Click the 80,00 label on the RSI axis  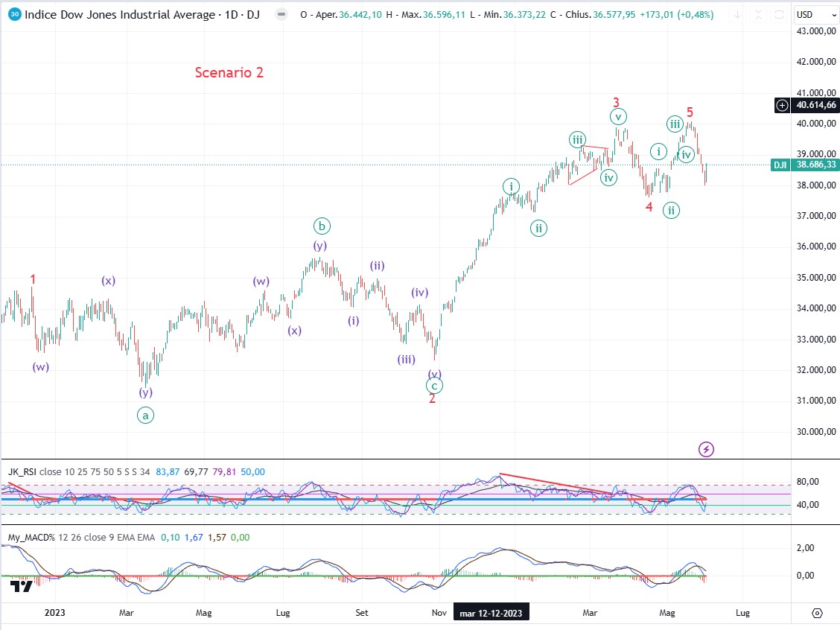click(808, 482)
